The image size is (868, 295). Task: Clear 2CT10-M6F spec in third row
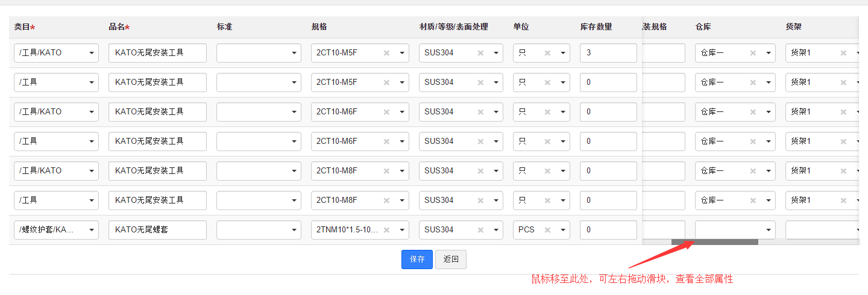click(386, 112)
